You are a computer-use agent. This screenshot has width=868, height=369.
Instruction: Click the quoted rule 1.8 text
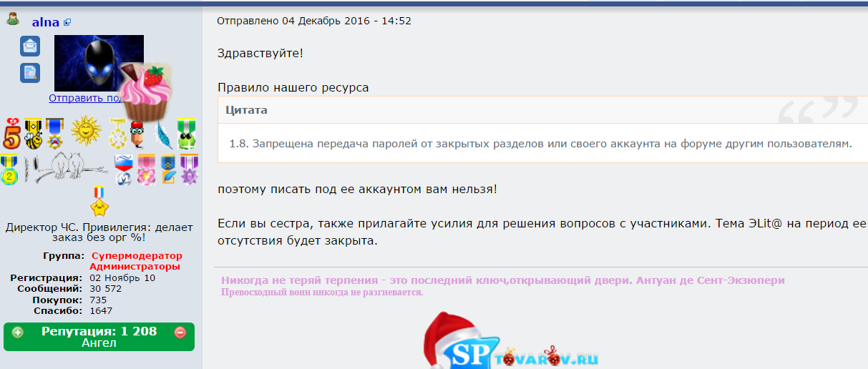coord(540,144)
